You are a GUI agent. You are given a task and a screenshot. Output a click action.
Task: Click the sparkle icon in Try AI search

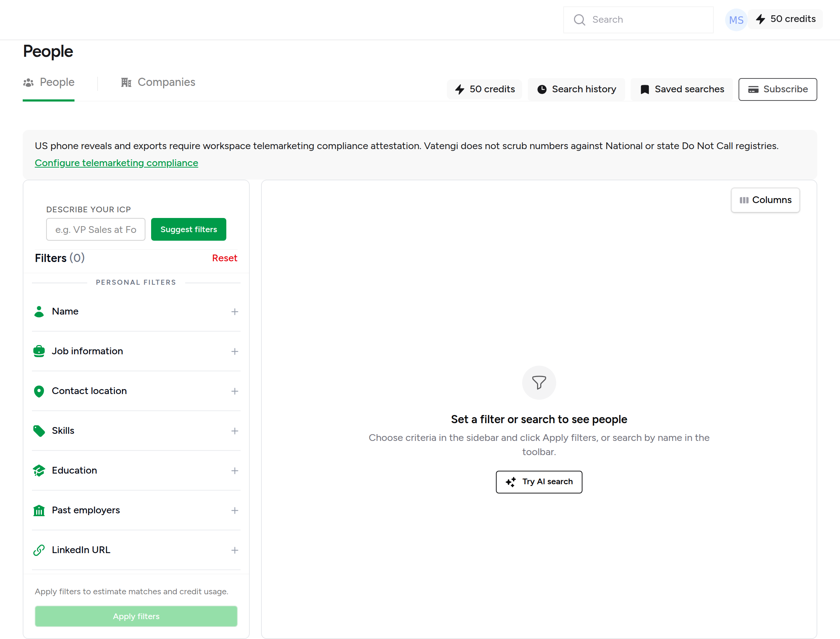511,482
